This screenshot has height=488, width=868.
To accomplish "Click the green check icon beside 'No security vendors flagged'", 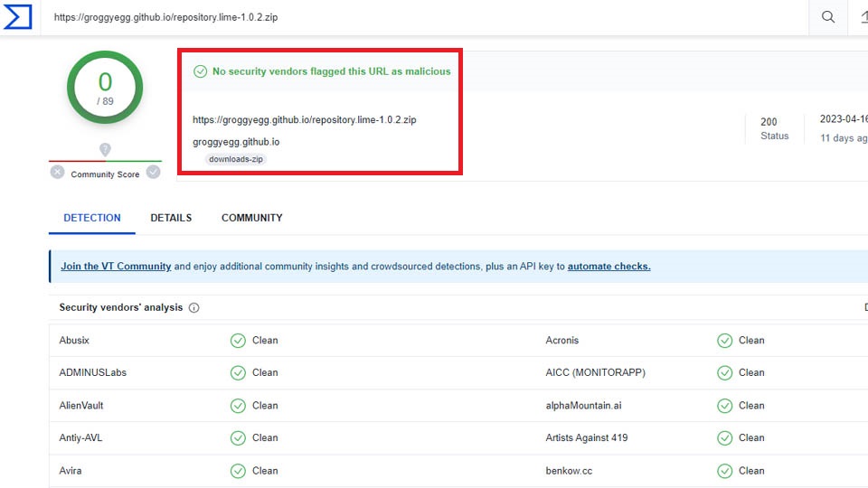I will (x=200, y=71).
